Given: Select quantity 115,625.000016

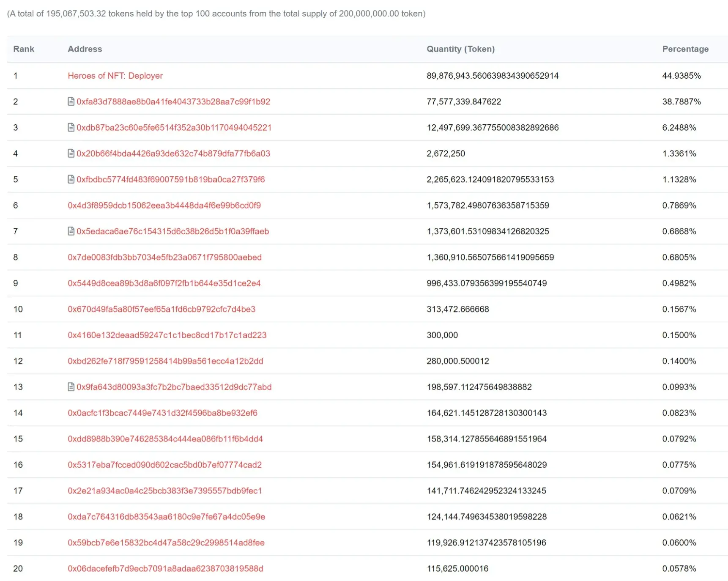Looking at the screenshot, I should [x=457, y=568].
